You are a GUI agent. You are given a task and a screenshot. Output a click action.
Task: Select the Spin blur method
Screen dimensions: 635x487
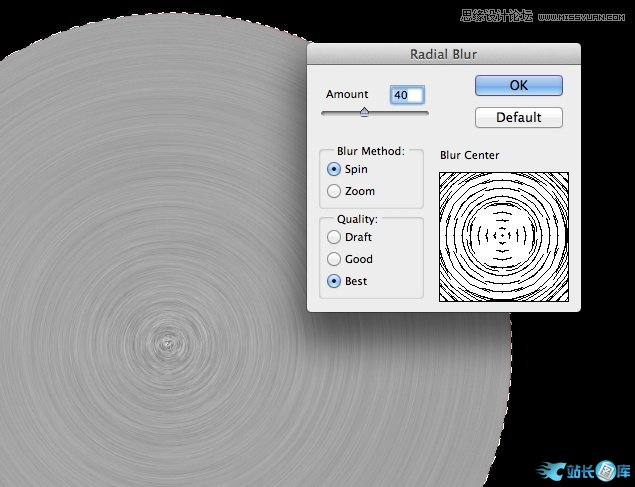(x=334, y=169)
